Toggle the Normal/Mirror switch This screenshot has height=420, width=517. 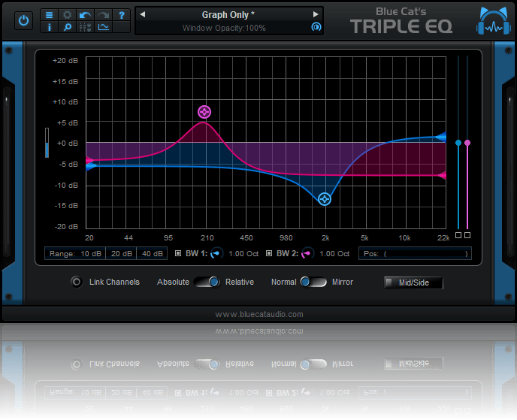[x=313, y=282]
